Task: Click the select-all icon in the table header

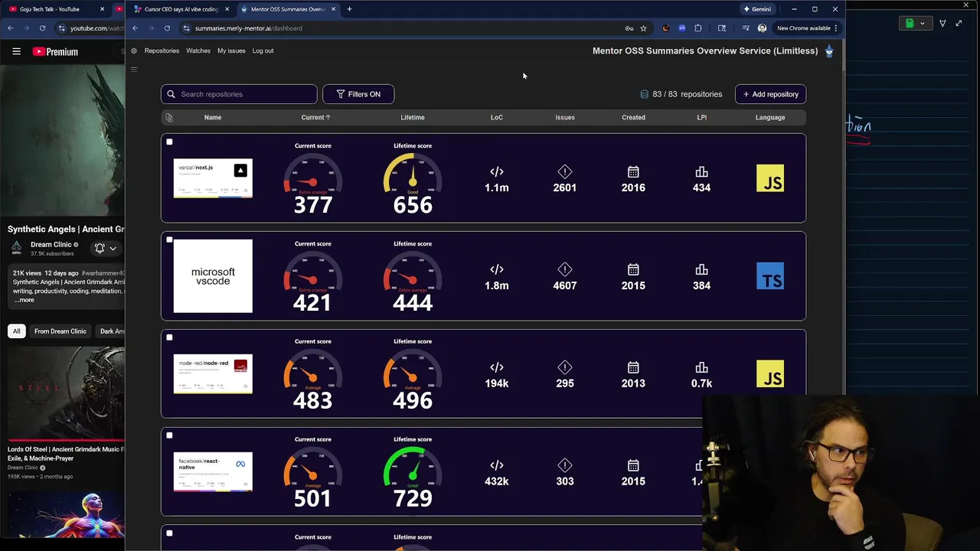Action: click(x=169, y=117)
